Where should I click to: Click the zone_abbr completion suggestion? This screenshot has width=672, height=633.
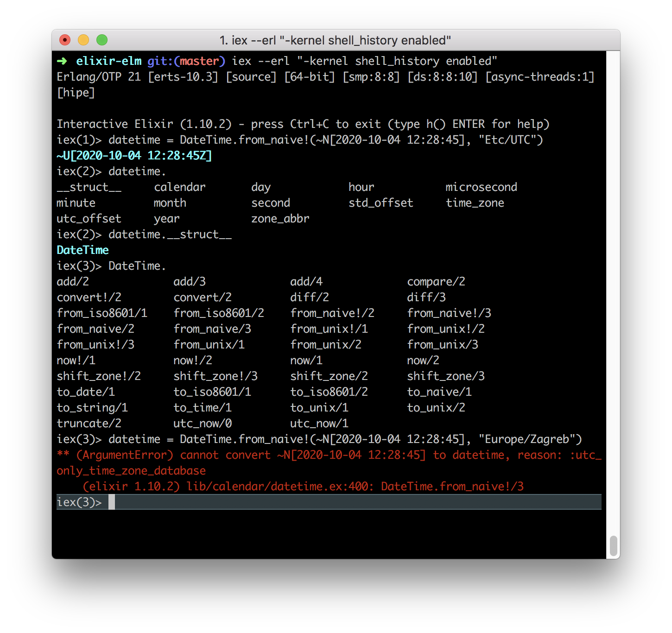point(280,219)
